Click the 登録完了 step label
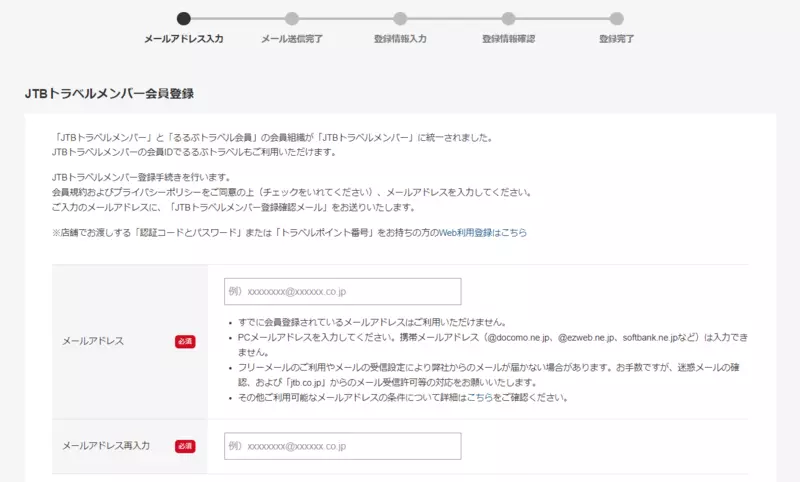800x482 pixels. click(616, 39)
